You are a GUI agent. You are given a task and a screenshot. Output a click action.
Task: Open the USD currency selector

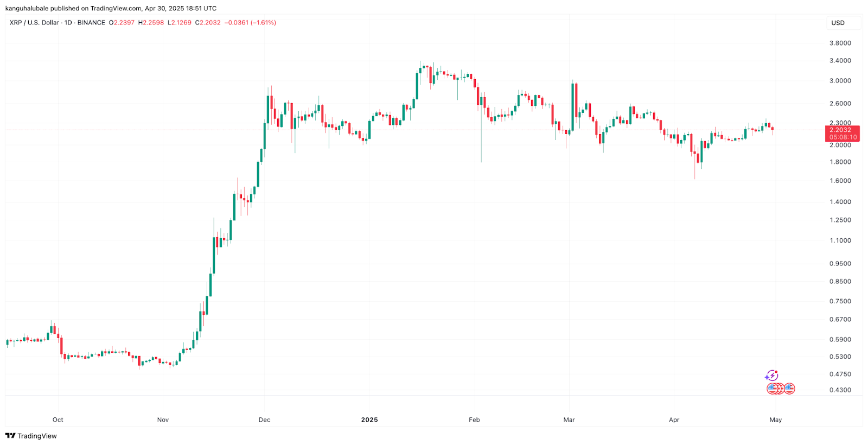click(x=838, y=23)
